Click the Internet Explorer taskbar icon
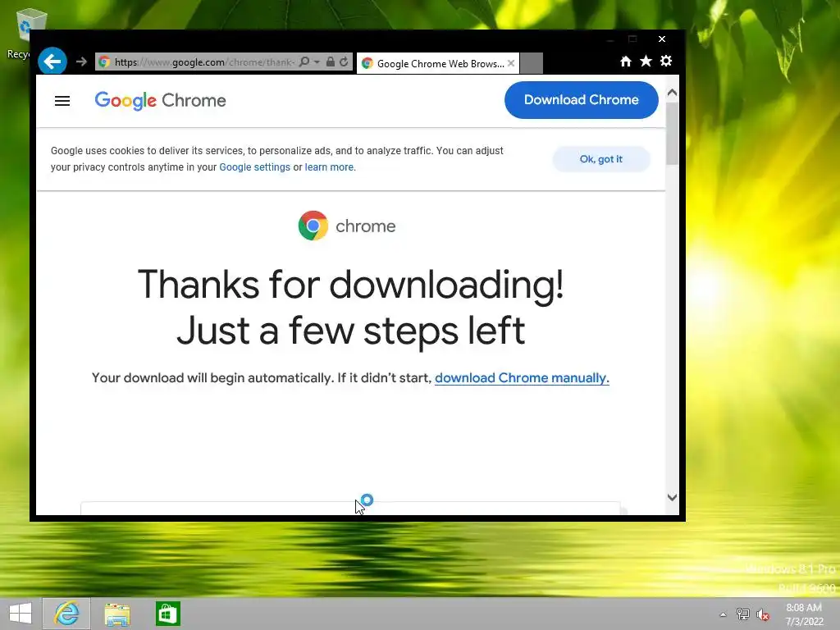 [x=66, y=614]
